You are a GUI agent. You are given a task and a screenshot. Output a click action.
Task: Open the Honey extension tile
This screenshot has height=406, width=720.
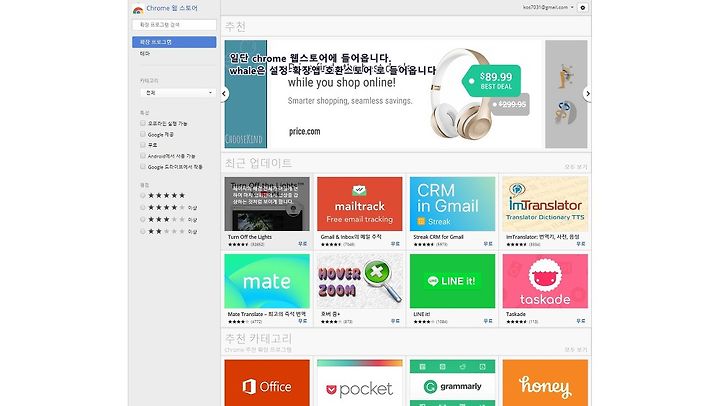pos(545,383)
